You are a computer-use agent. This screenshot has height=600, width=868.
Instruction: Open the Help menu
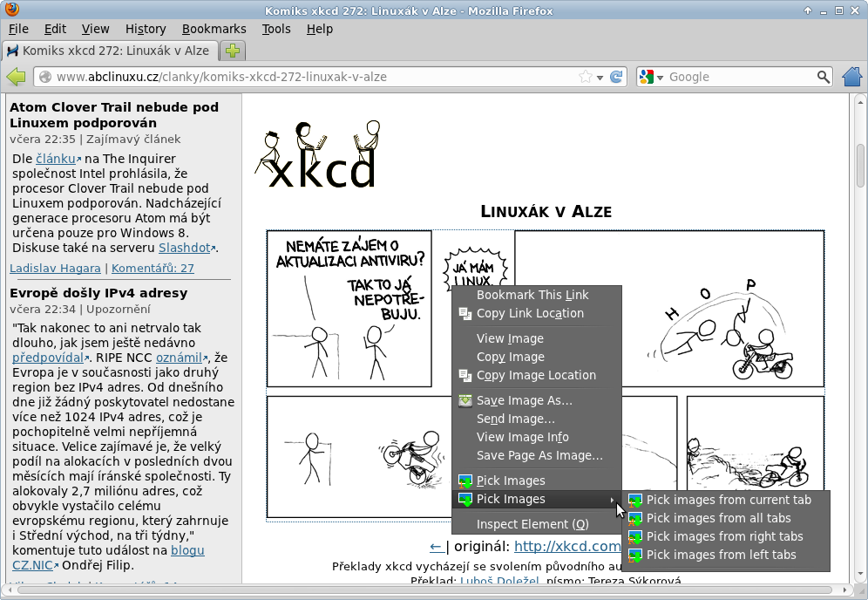(x=320, y=29)
